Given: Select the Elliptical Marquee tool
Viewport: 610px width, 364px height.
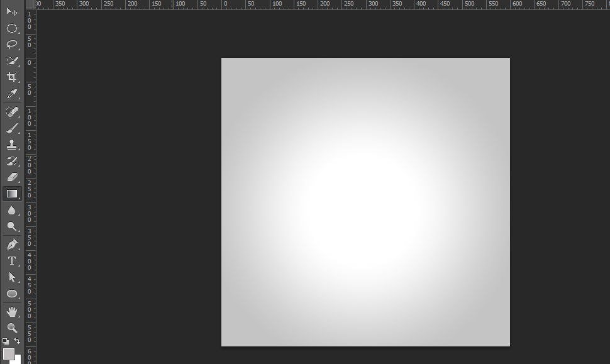Looking at the screenshot, I should tap(11, 28).
